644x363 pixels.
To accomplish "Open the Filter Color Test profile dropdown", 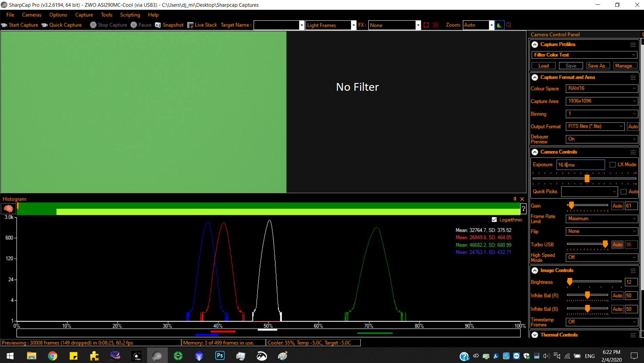I will pos(585,55).
